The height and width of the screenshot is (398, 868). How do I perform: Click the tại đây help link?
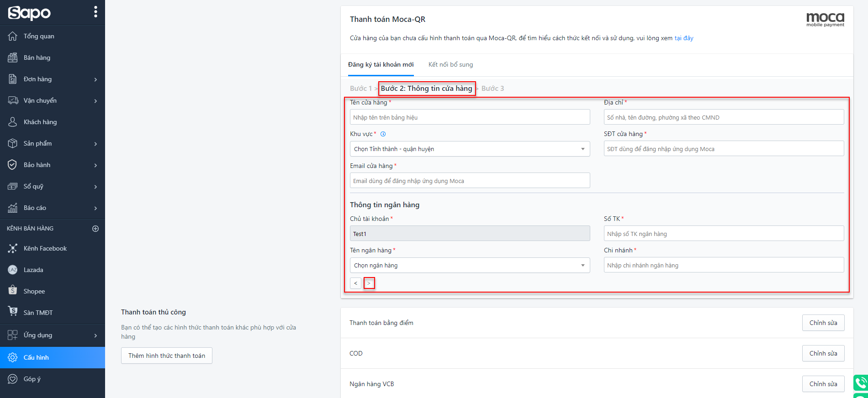(684, 38)
